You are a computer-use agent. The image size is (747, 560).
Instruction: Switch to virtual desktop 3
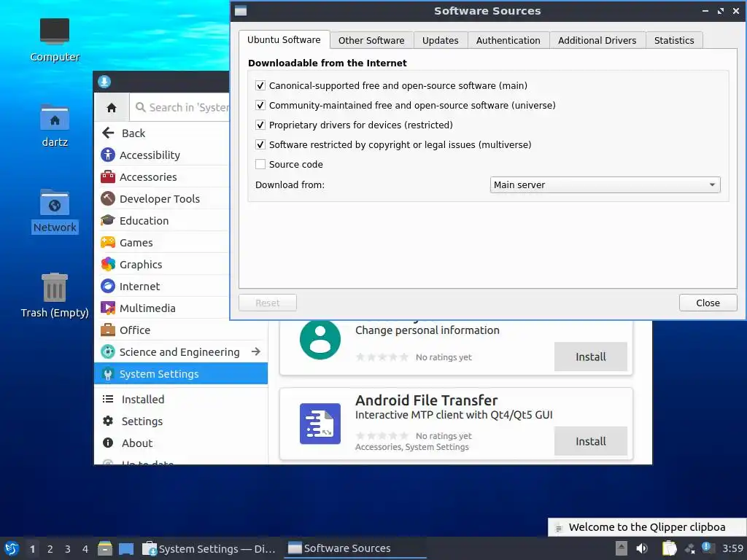coord(68,549)
